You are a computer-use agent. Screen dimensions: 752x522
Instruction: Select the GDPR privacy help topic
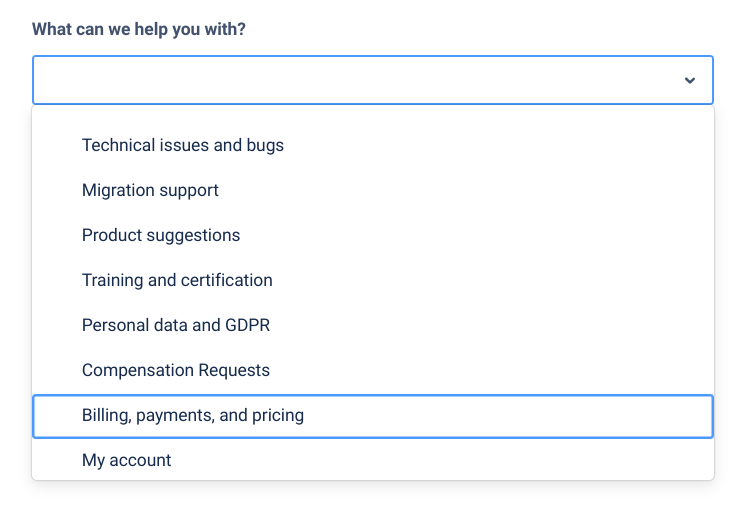[x=176, y=325]
